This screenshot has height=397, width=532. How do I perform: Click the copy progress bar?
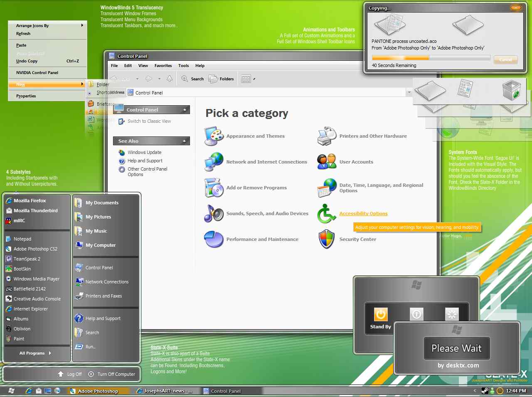pos(431,58)
